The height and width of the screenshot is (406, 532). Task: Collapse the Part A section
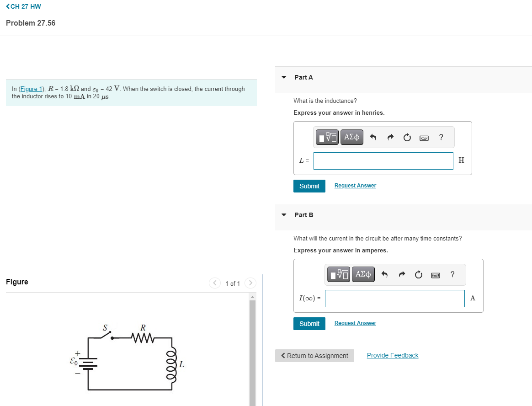coord(283,77)
